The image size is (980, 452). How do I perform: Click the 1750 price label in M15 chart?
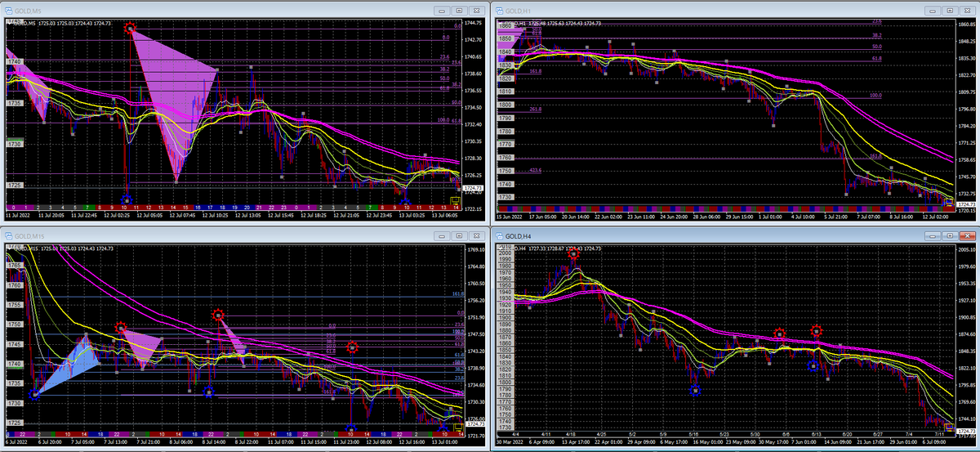(x=13, y=324)
